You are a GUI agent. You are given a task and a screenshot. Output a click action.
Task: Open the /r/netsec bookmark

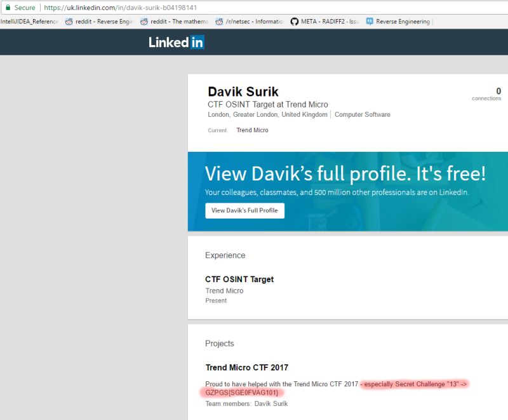pos(249,22)
